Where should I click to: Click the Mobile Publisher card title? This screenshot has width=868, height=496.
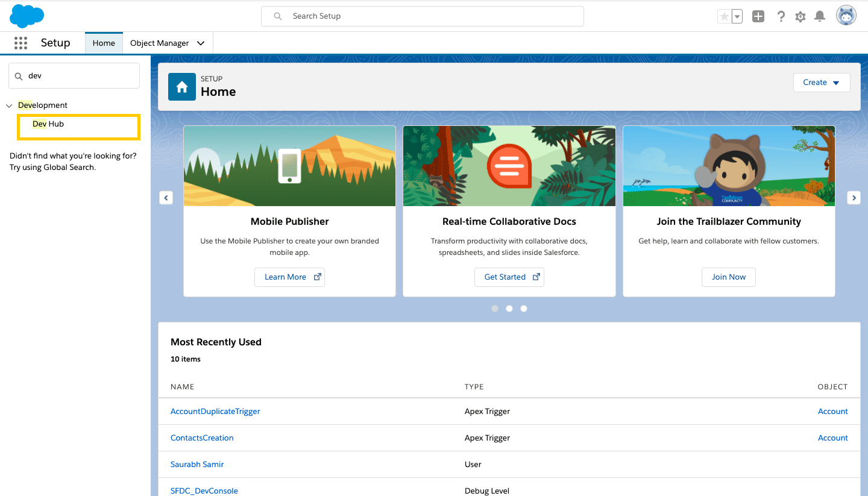tap(290, 221)
